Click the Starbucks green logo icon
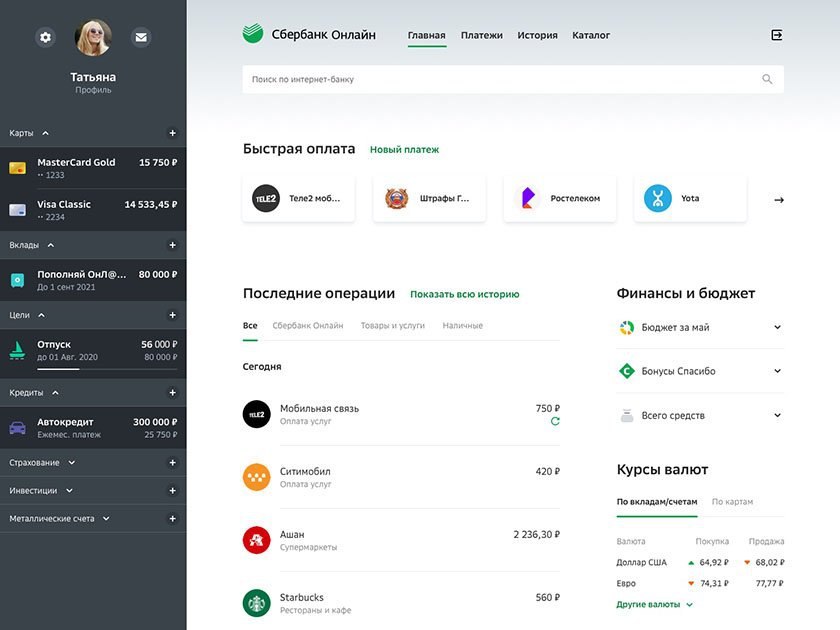 click(x=257, y=603)
